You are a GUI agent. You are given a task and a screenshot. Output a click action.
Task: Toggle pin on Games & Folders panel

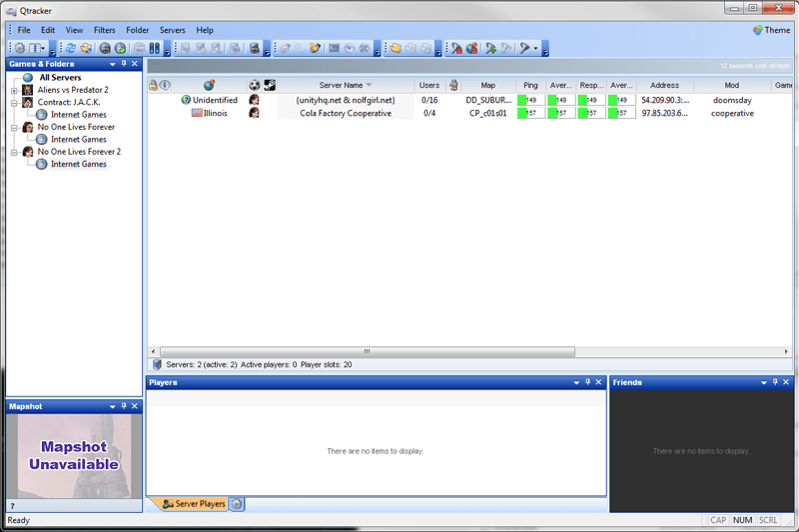[124, 64]
